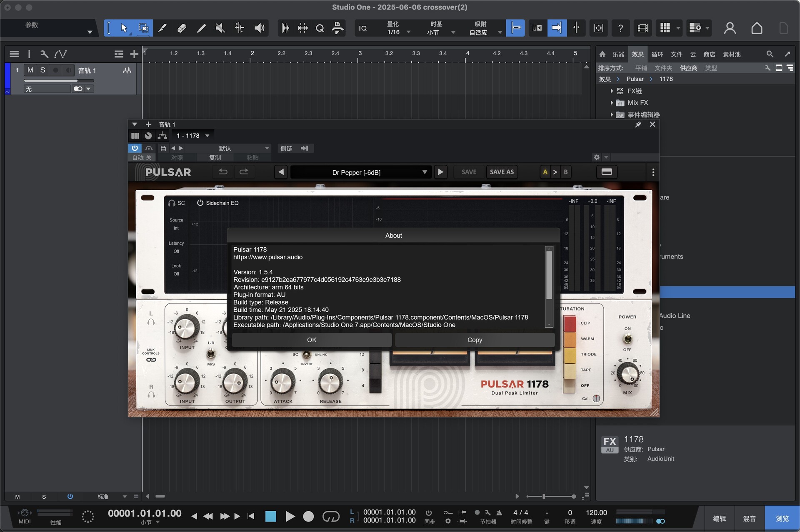
Task: Open 1 - 1178 insert selector dropdown
Action: coord(193,136)
